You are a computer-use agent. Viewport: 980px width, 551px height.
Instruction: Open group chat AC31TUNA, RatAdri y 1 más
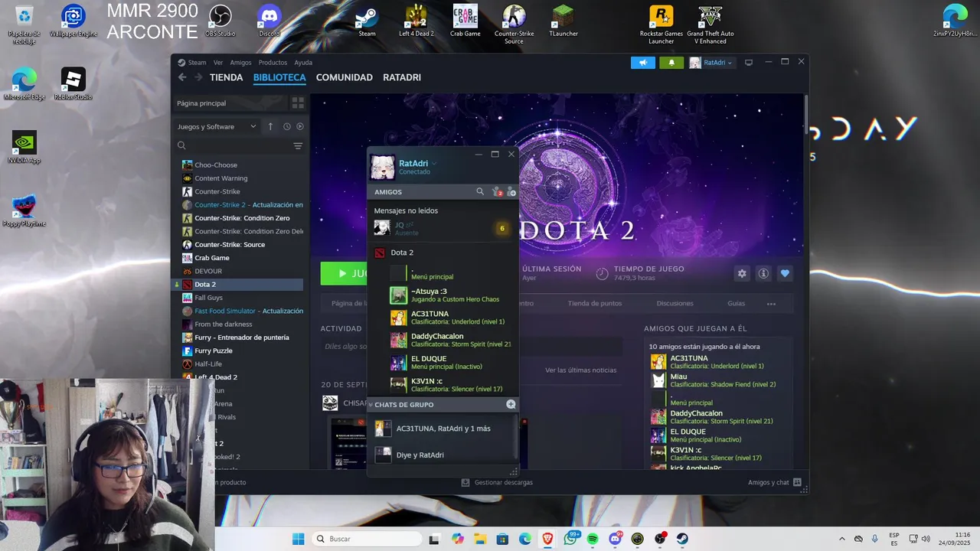pos(443,429)
